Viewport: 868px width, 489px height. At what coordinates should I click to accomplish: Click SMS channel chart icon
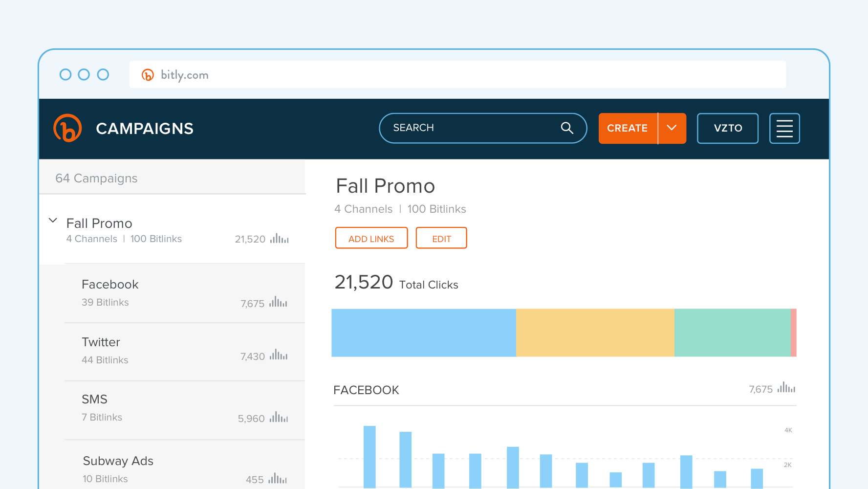(279, 418)
